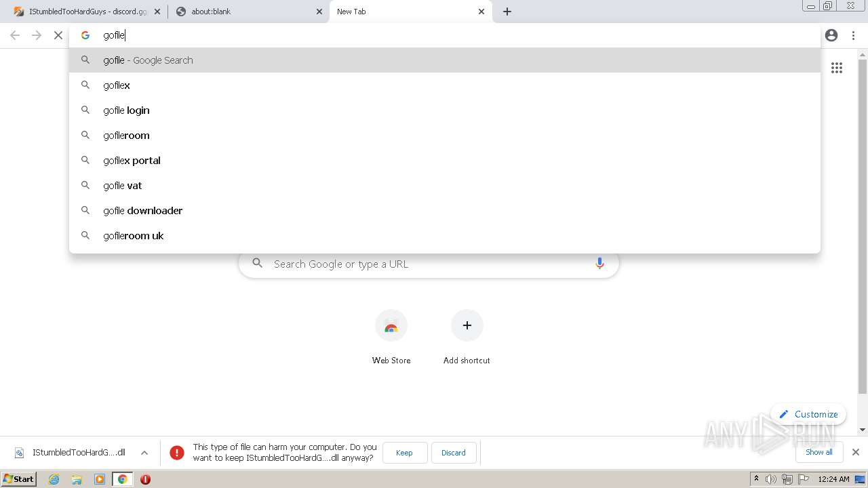Open Internet Explorer from the taskbar
Screen dimensions: 868x488
[54, 479]
